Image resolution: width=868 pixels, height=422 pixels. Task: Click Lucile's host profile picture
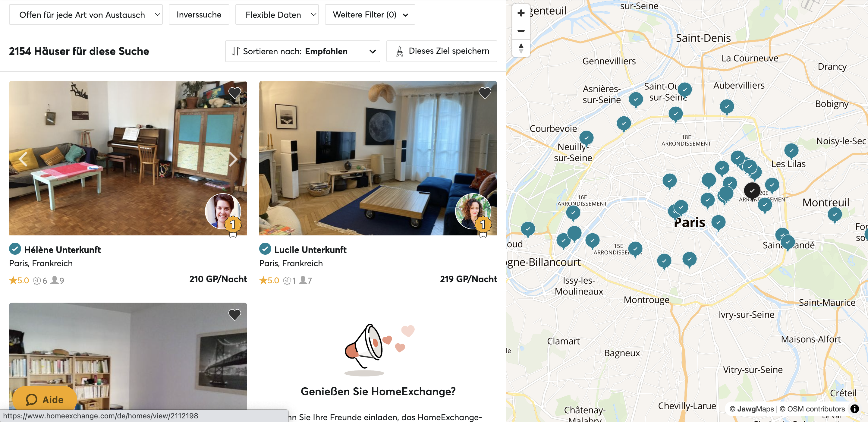(x=473, y=212)
